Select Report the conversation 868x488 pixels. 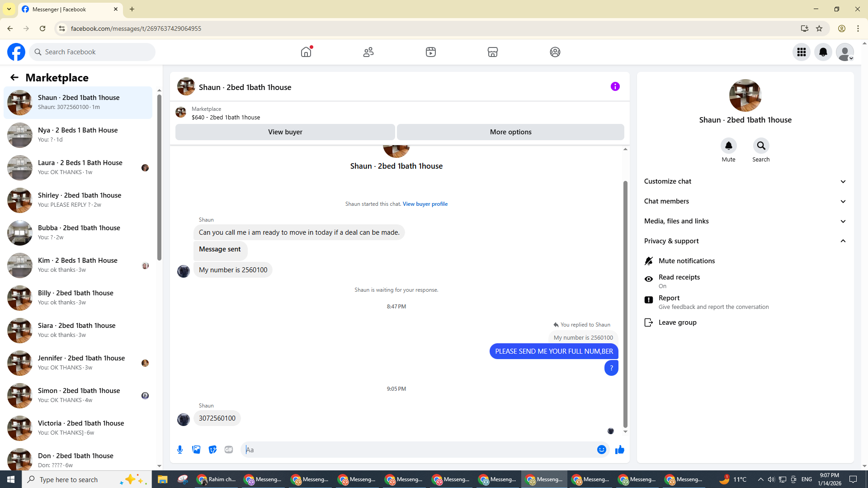tap(745, 302)
